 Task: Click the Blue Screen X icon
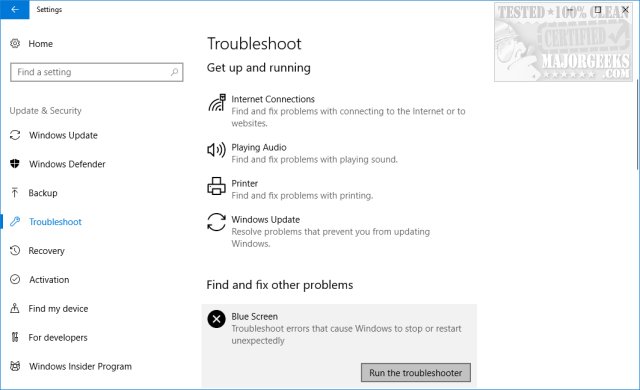[216, 319]
